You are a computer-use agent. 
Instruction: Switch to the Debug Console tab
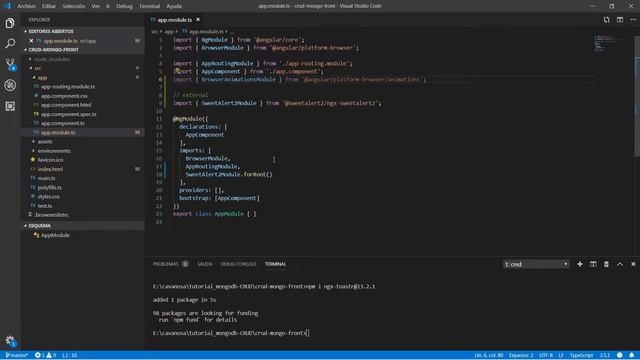[238, 264]
